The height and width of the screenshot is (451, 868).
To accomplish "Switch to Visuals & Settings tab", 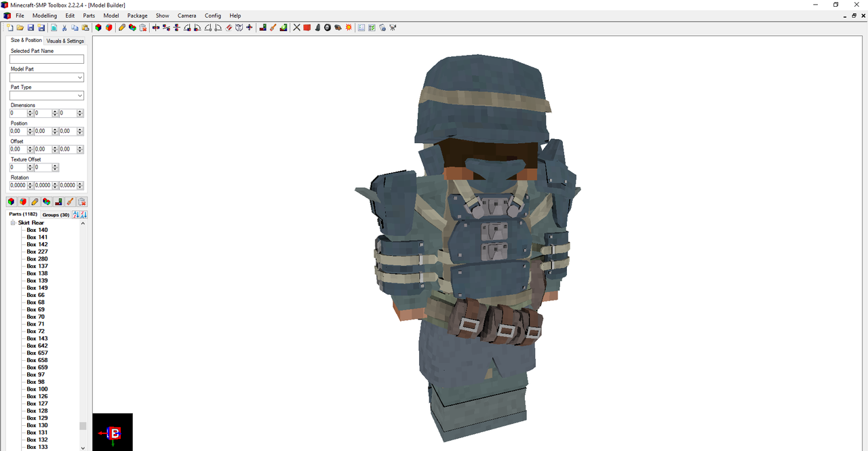I will 65,41.
